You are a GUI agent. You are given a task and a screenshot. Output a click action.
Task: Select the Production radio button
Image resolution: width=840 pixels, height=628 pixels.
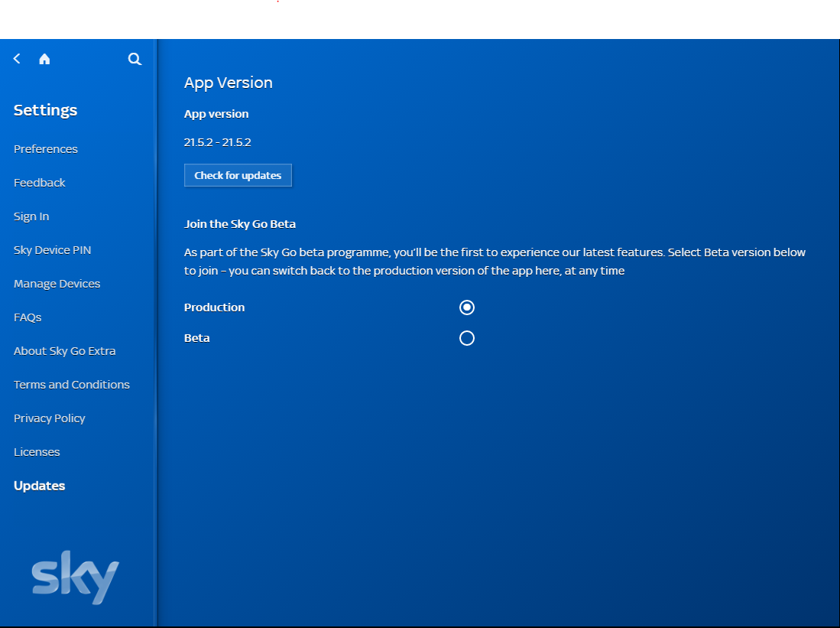[x=467, y=307]
